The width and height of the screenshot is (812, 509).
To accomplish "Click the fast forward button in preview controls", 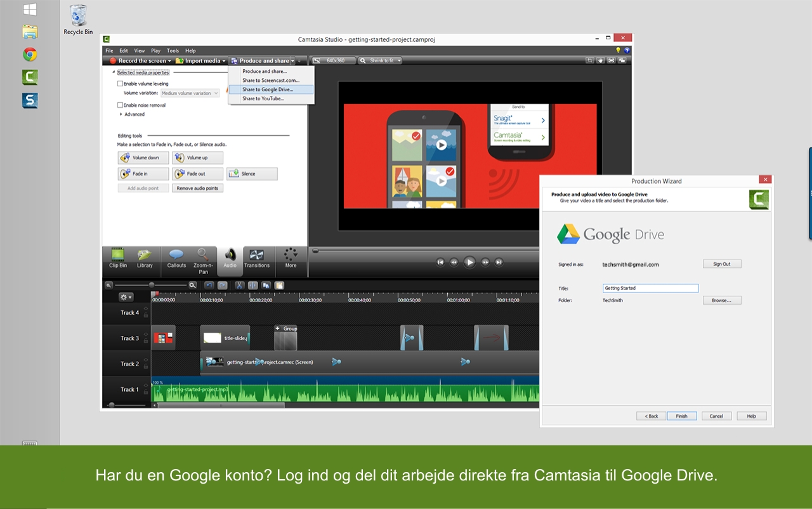I will 485,261.
